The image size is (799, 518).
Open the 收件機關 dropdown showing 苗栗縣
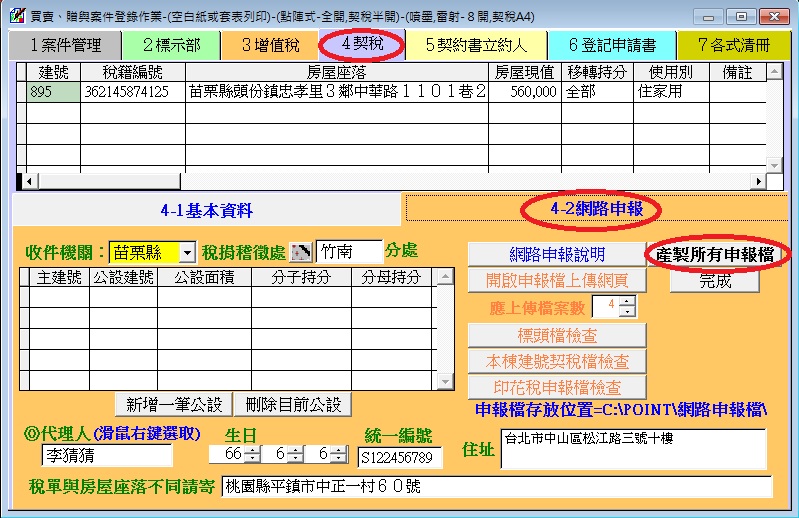coord(187,253)
